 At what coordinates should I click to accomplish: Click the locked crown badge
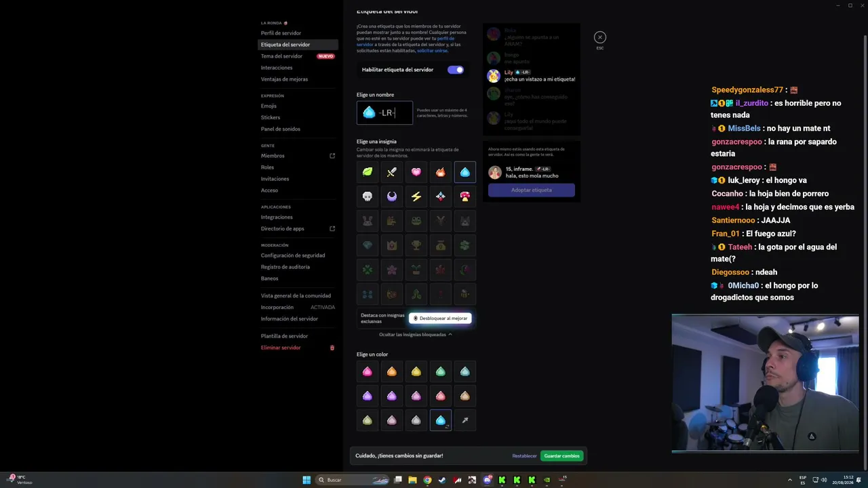[392, 245]
